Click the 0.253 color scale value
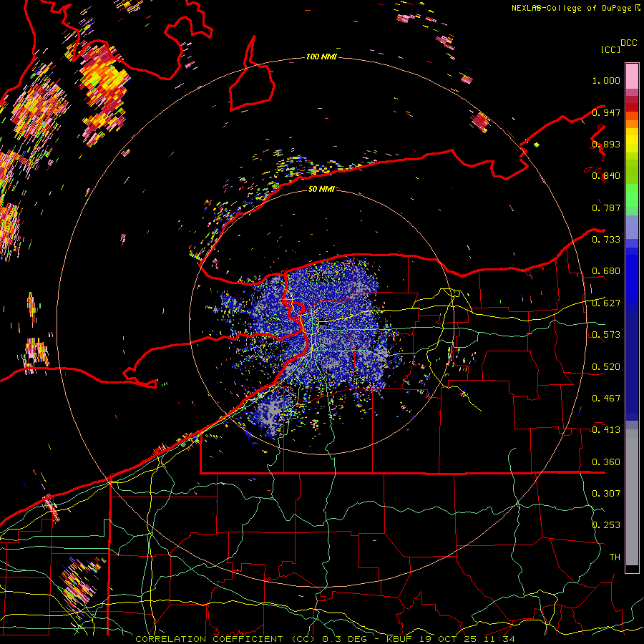The image size is (644, 644). point(606,525)
